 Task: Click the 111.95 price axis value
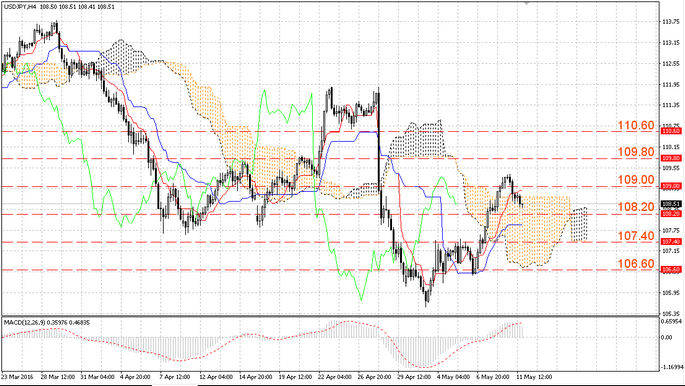pyautogui.click(x=671, y=84)
